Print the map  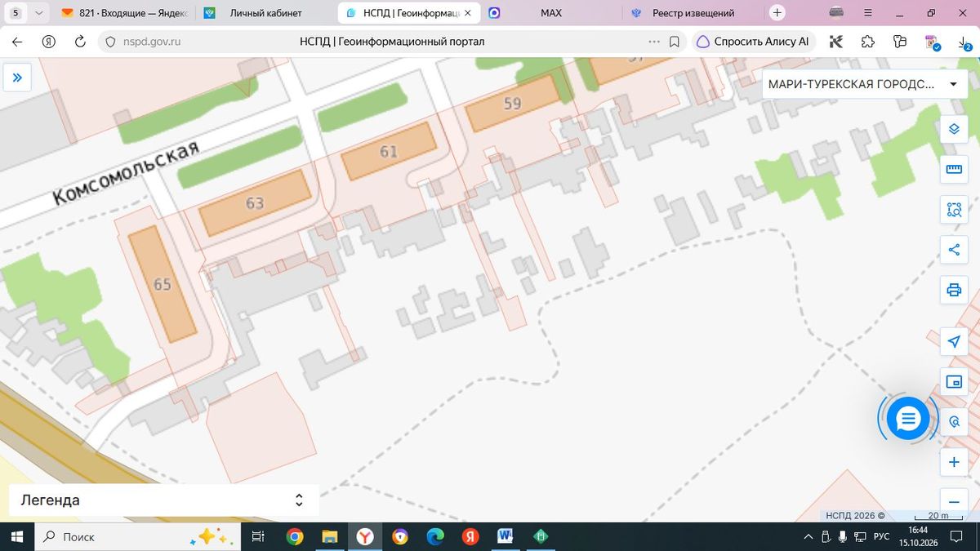tap(953, 290)
